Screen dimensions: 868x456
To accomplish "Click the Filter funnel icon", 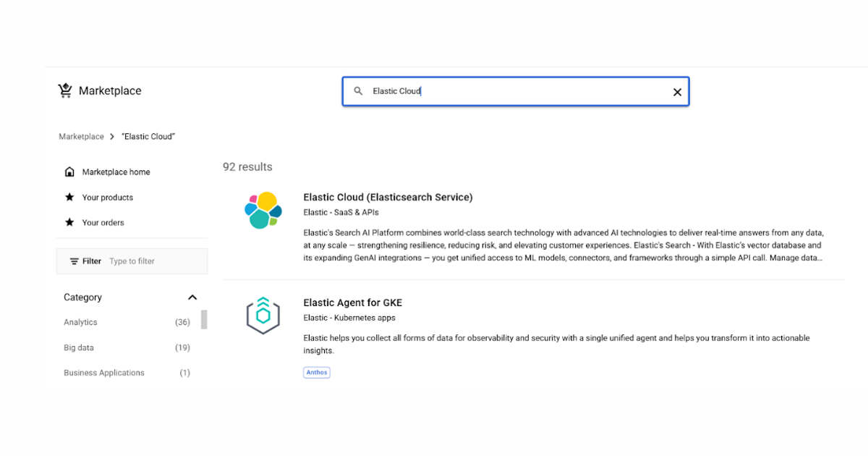I will click(x=73, y=261).
